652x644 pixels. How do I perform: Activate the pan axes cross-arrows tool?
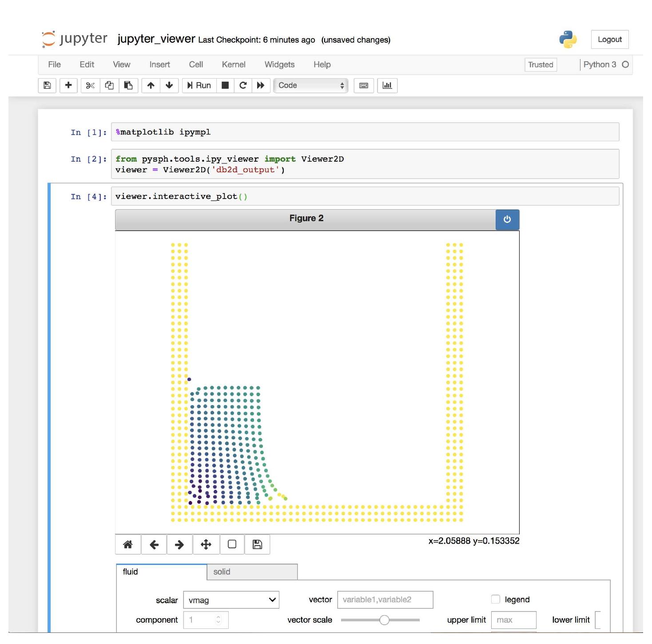(x=206, y=545)
